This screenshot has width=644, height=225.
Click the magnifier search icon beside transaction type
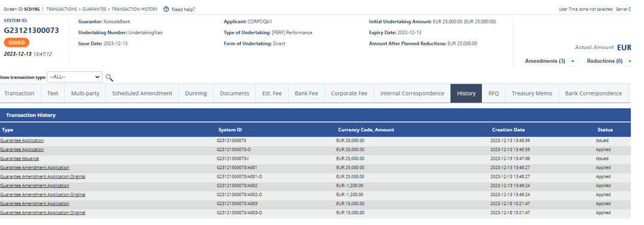pos(109,77)
